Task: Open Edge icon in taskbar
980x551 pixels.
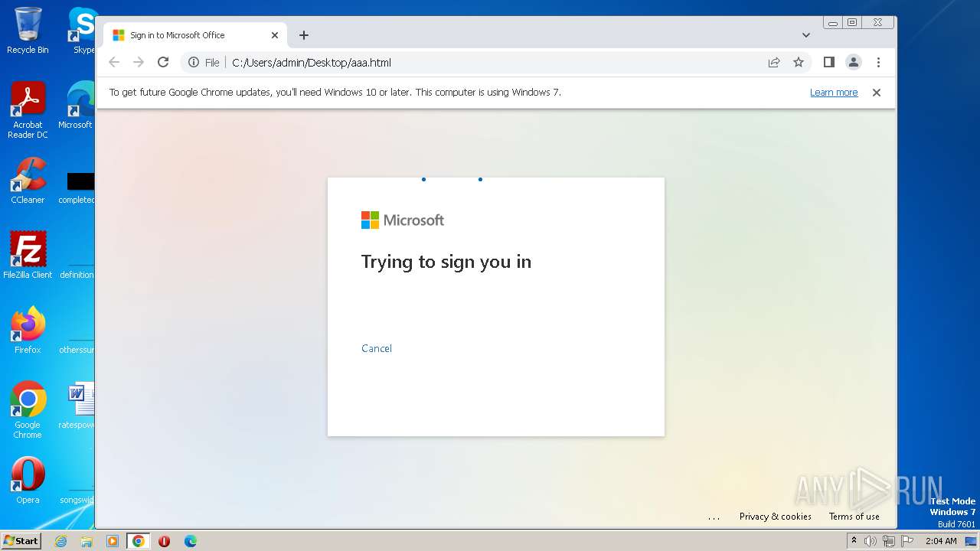Action: point(190,541)
